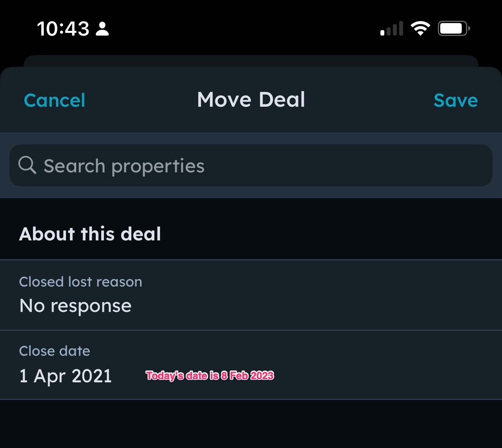Click the magnifying glass search icon
Image resolution: width=502 pixels, height=448 pixels.
tap(27, 165)
